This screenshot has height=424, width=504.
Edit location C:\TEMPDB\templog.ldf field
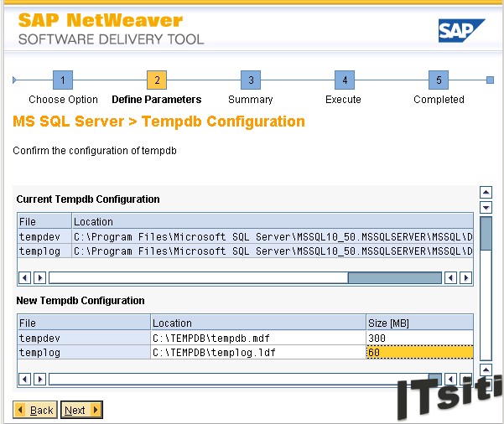point(258,353)
